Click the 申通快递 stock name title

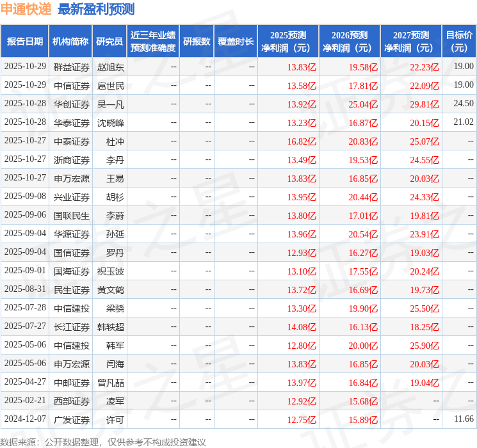26,9
